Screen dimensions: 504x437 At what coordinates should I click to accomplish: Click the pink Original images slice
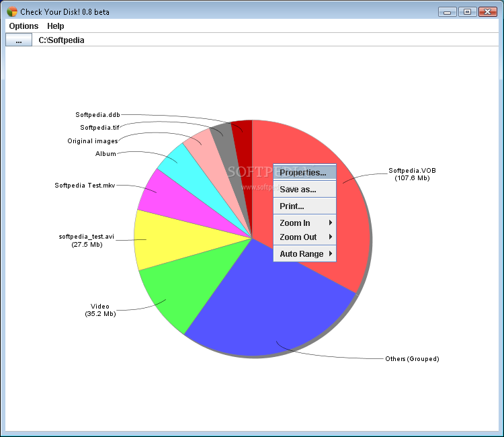210,161
